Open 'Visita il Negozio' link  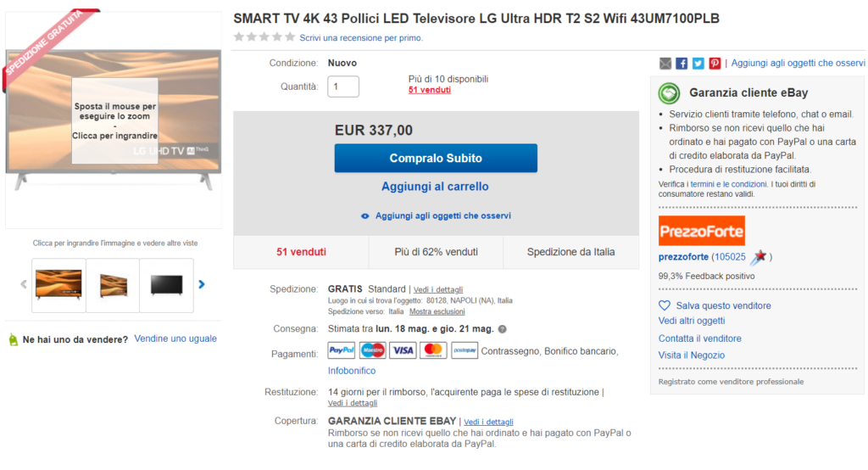[692, 355]
